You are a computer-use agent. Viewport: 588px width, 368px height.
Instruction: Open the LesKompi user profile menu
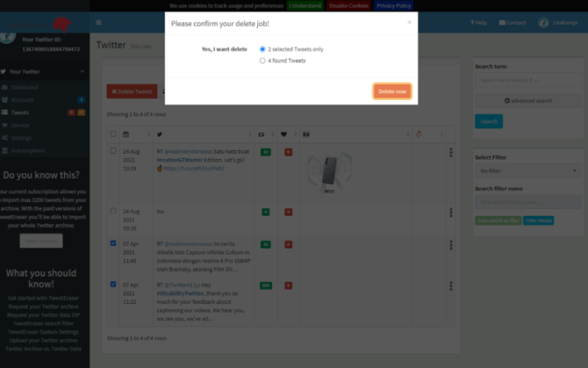558,23
